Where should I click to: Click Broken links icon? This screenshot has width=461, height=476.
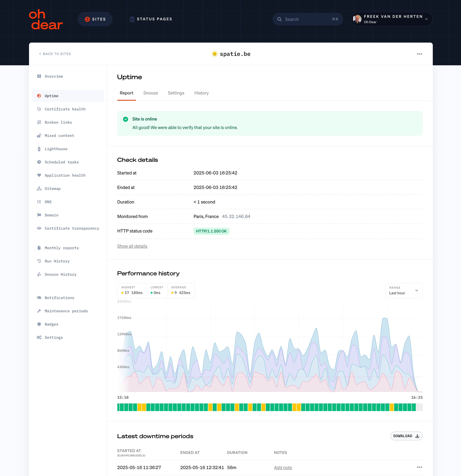point(39,122)
